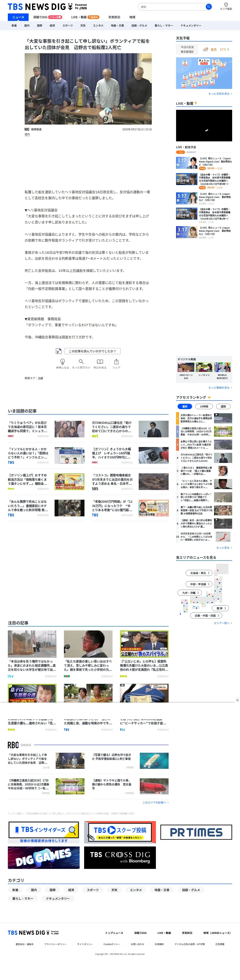The width and height of the screenshot is (240, 980).
Task: Click the blue search magnifier button
Action: [208, 7]
